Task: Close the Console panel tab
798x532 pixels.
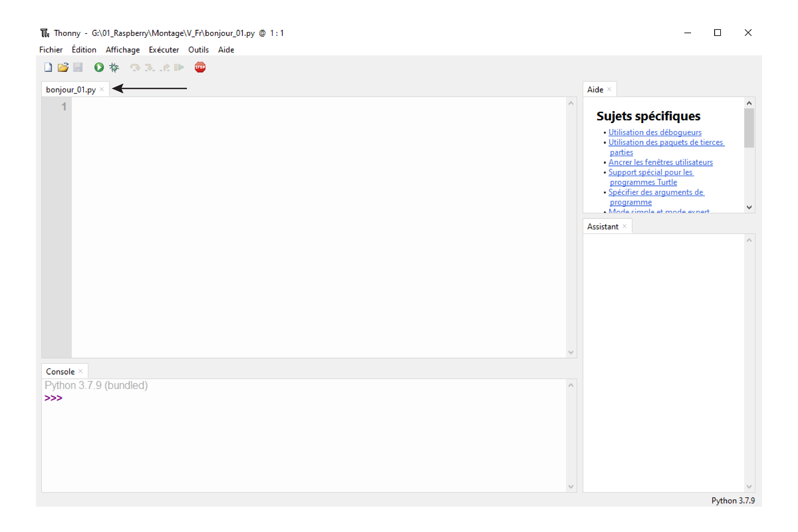Action: click(x=81, y=371)
